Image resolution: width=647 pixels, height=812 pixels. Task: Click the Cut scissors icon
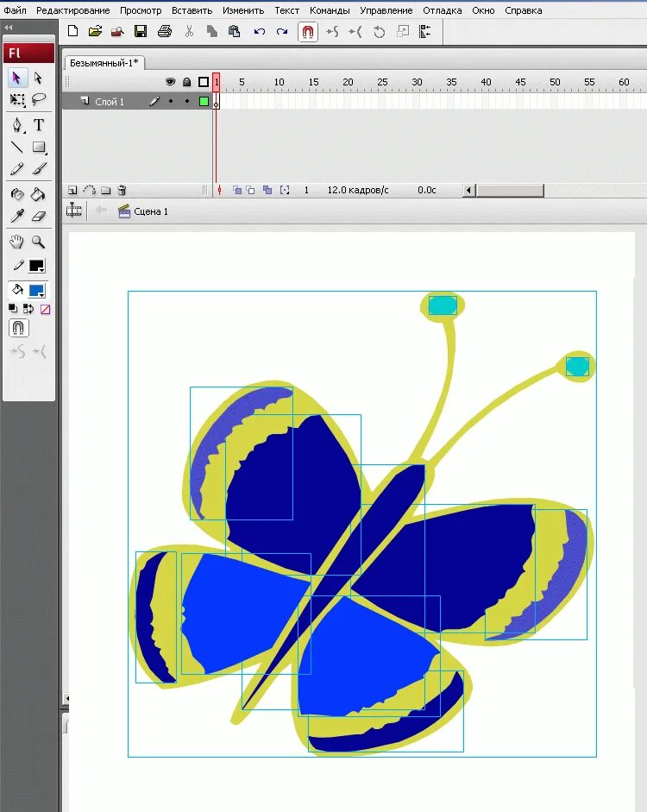[189, 32]
